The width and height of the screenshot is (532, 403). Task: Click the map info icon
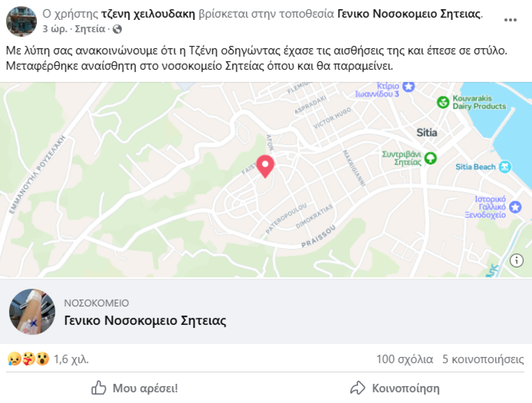[x=516, y=260]
